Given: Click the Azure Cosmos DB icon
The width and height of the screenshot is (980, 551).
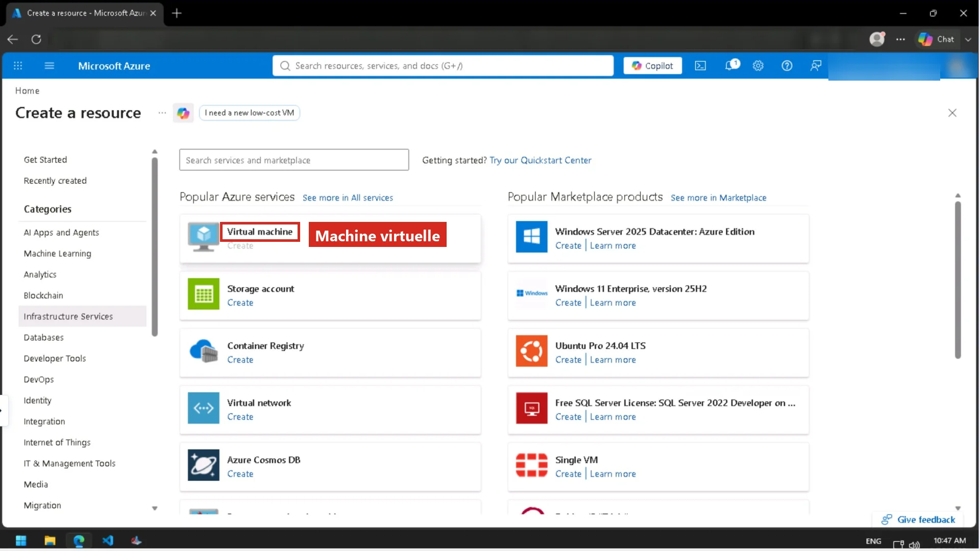Looking at the screenshot, I should [203, 465].
